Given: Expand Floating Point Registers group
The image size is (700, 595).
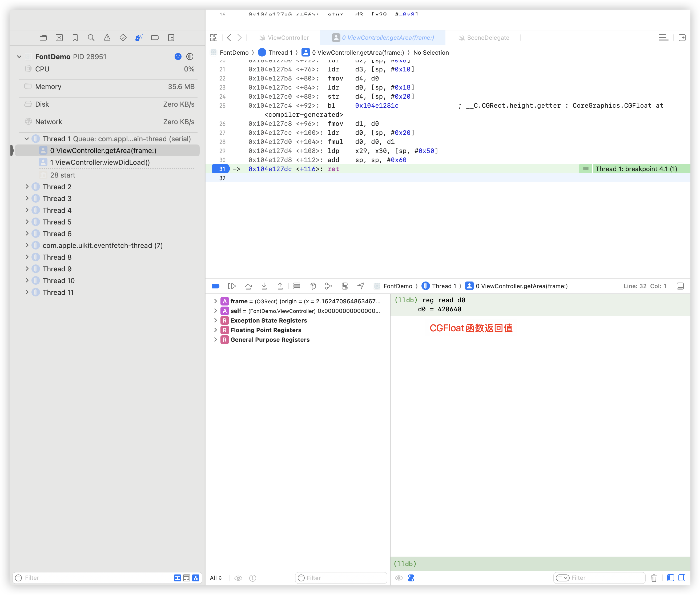Looking at the screenshot, I should pyautogui.click(x=215, y=330).
